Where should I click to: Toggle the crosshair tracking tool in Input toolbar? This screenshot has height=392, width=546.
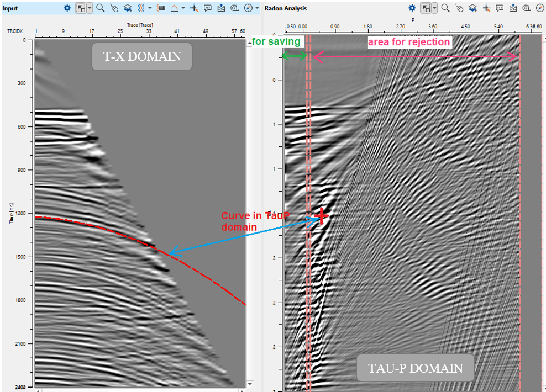pos(194,8)
